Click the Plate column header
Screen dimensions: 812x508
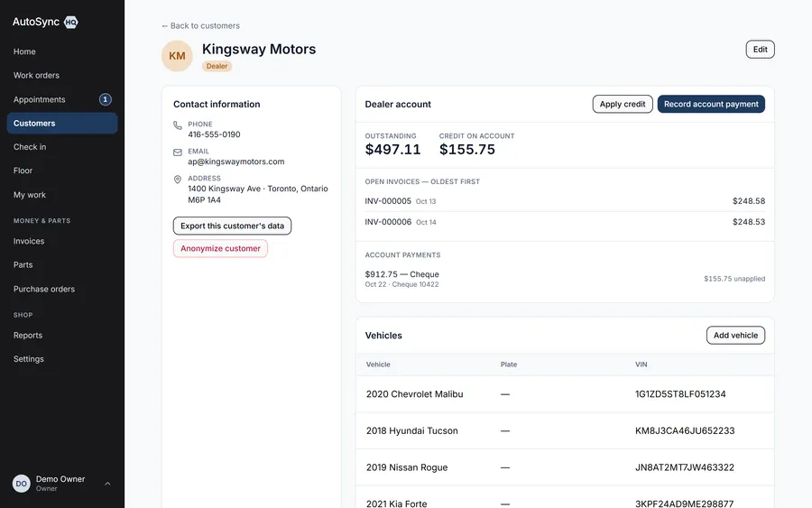point(509,365)
